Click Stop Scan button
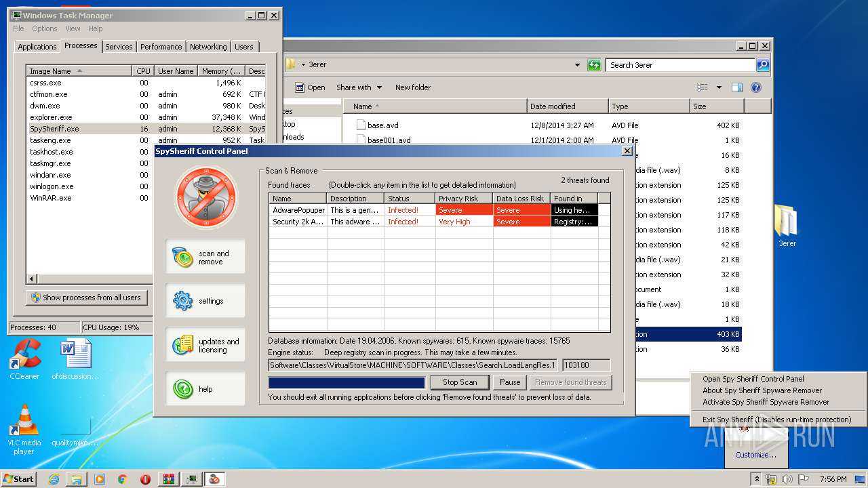This screenshot has width=868, height=488. tap(460, 382)
